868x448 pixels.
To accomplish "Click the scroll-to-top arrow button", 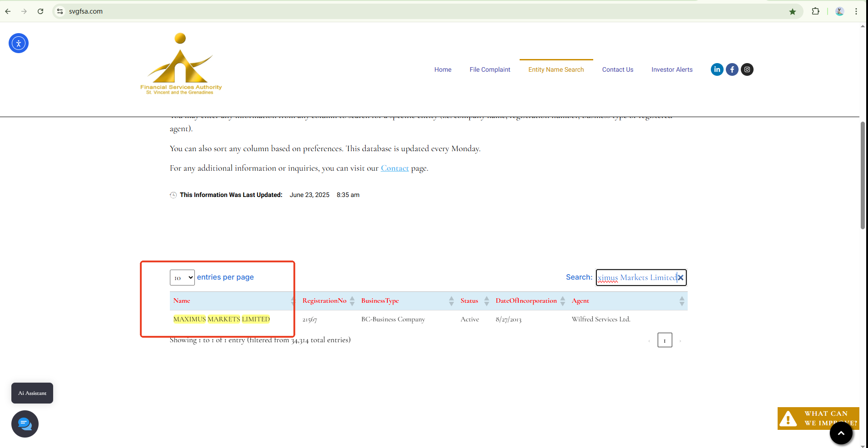I will [x=841, y=433].
